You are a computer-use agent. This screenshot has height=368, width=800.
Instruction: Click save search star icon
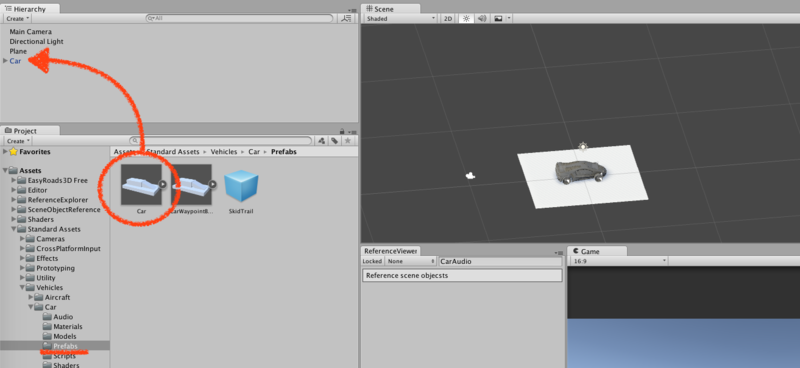pyautogui.click(x=347, y=141)
